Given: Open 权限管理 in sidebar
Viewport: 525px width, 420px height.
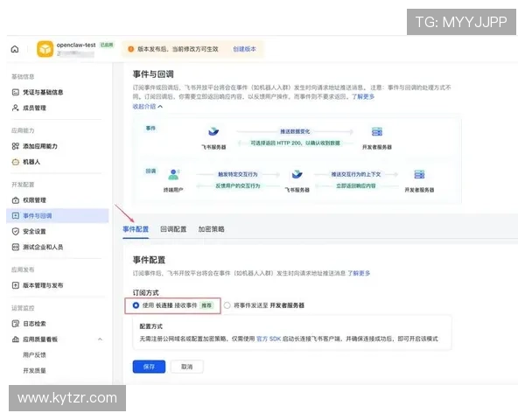Looking at the screenshot, I should 34,200.
